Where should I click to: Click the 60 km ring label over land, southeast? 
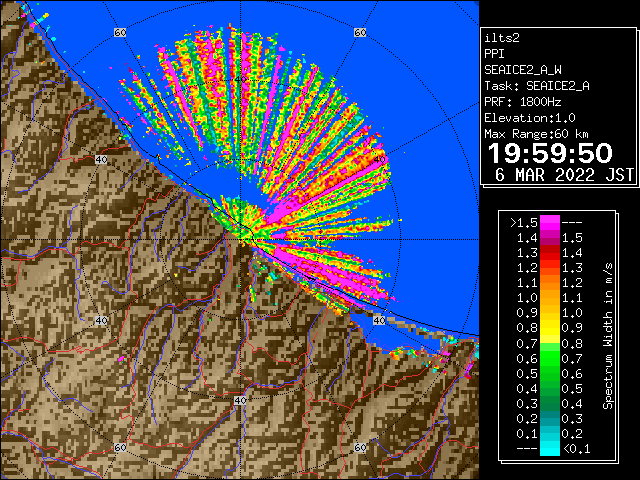360,447
